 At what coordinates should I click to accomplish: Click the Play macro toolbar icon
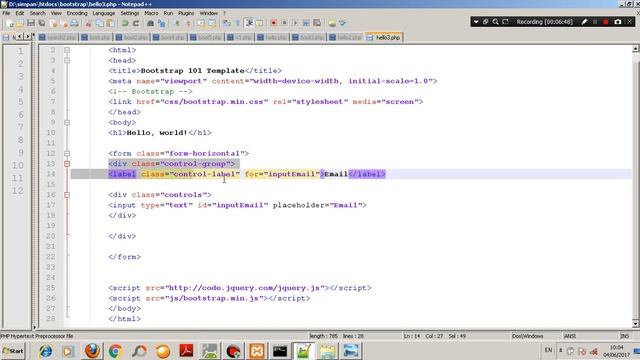coord(295,23)
